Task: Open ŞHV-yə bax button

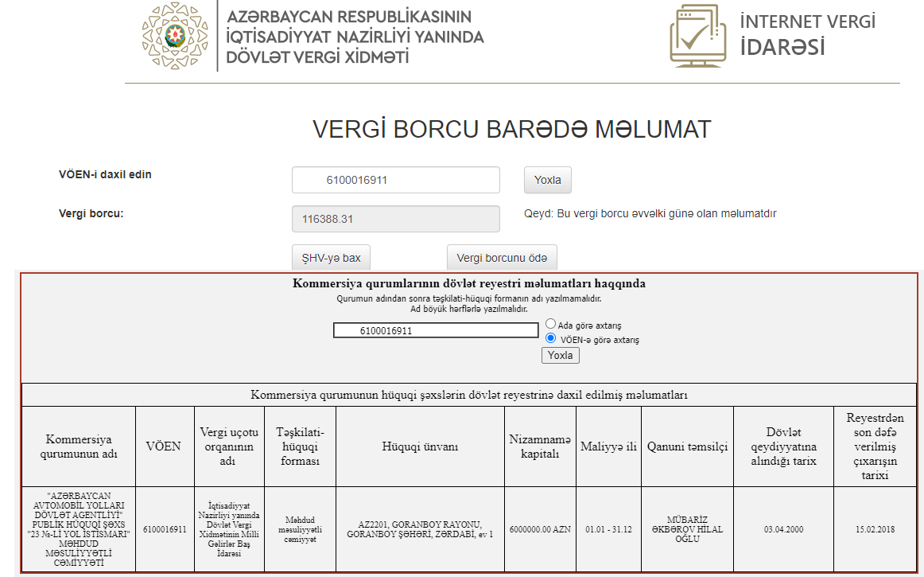Action: (331, 258)
